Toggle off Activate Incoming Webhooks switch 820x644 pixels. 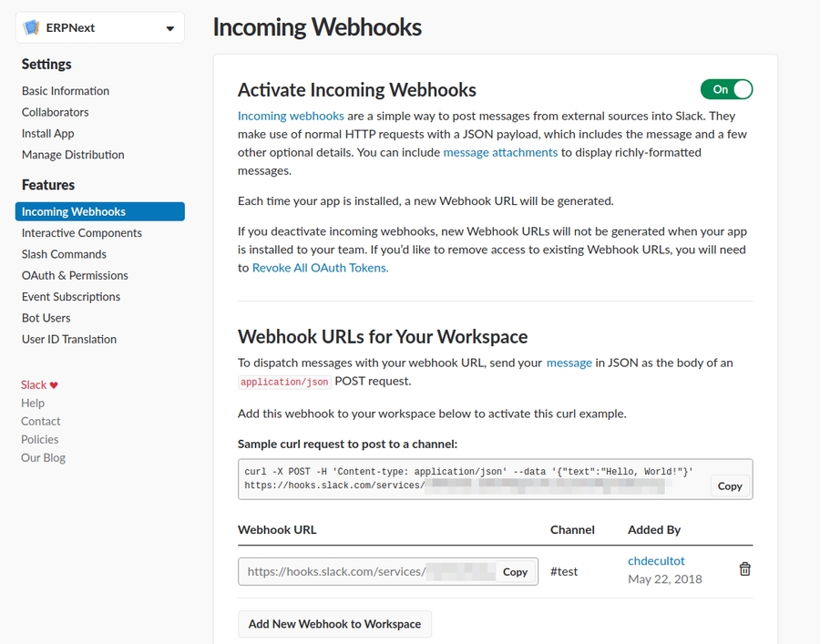tap(726, 89)
